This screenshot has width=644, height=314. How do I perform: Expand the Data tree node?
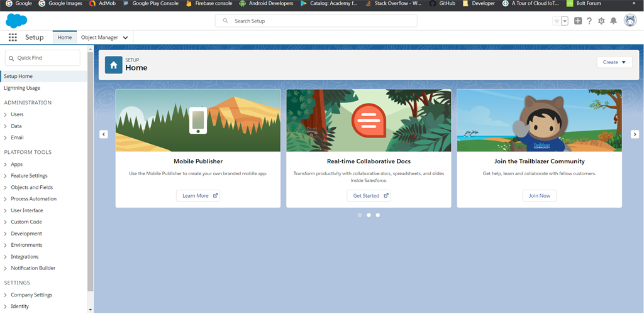(x=5, y=126)
